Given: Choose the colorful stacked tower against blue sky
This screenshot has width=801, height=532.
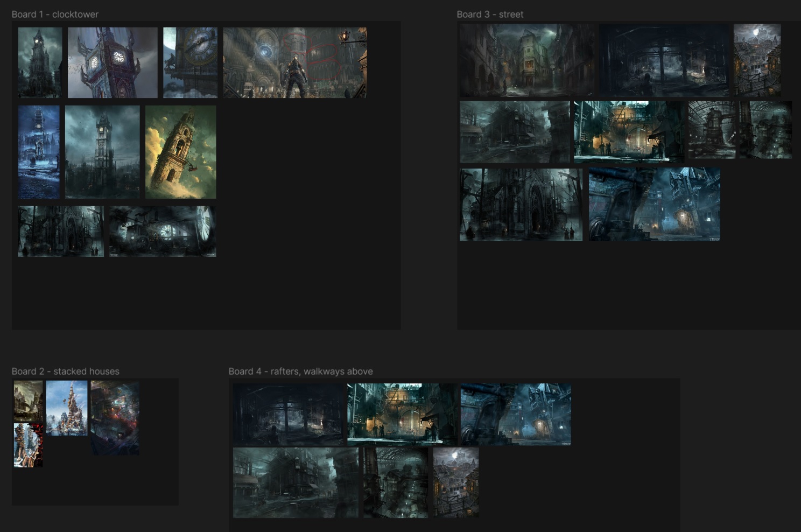Looking at the screenshot, I should pos(67,408).
